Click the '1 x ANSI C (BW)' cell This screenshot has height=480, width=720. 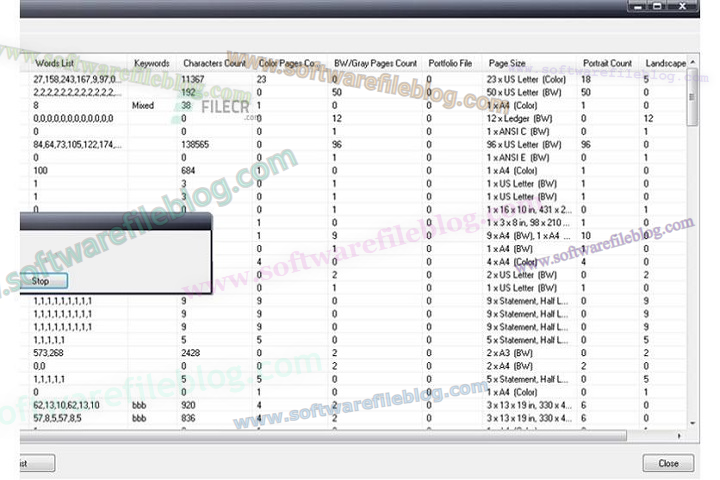518,131
